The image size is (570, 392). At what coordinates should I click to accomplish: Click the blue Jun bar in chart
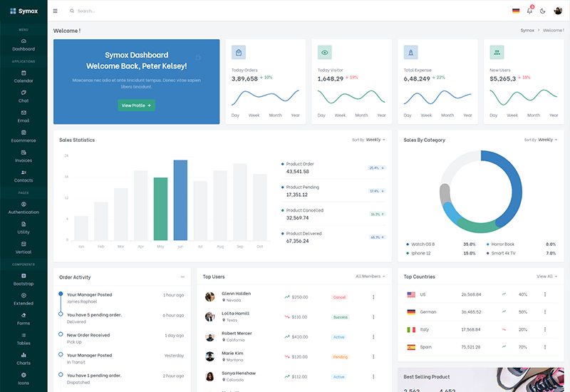pyautogui.click(x=180, y=200)
